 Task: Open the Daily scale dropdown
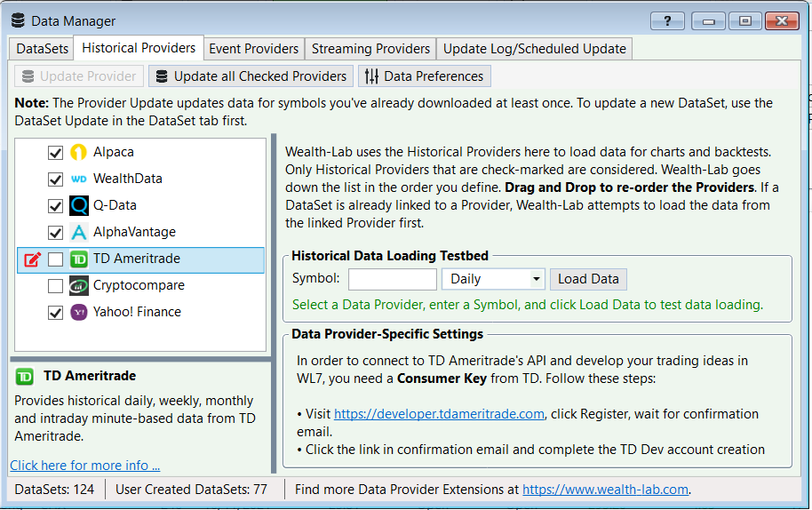[493, 279]
